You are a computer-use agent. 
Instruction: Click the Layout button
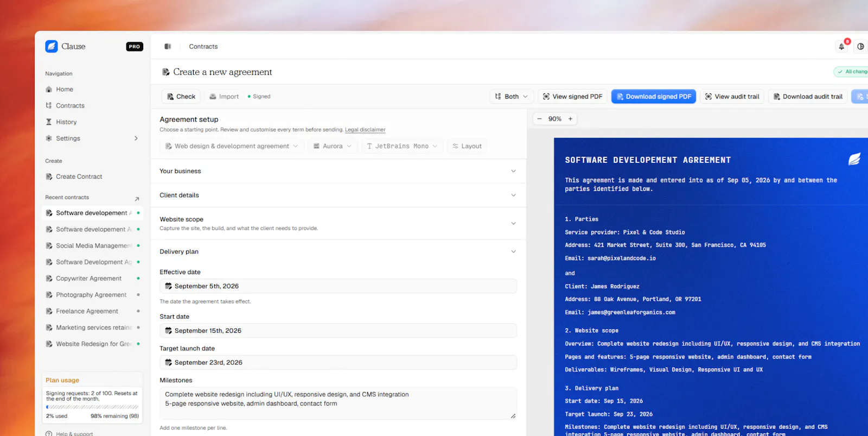click(467, 146)
